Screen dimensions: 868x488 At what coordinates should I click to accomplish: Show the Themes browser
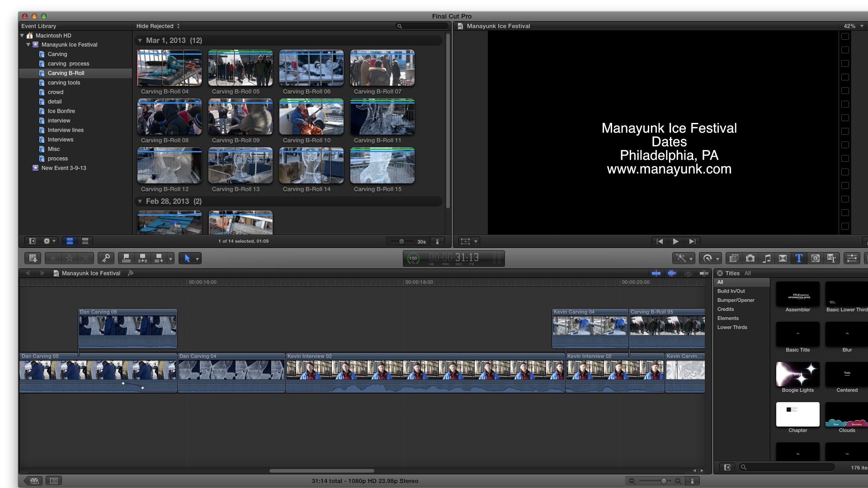coord(831,258)
